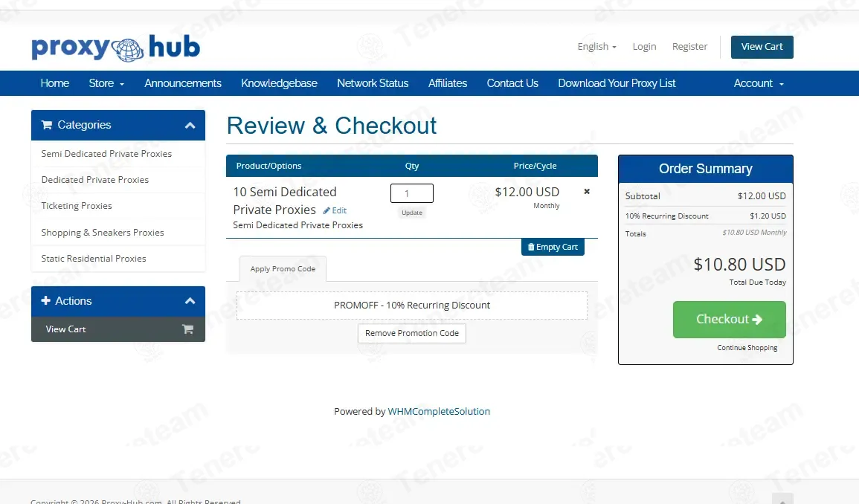The height and width of the screenshot is (504, 859).
Task: Click the $12.00 USD item price
Action: point(527,192)
